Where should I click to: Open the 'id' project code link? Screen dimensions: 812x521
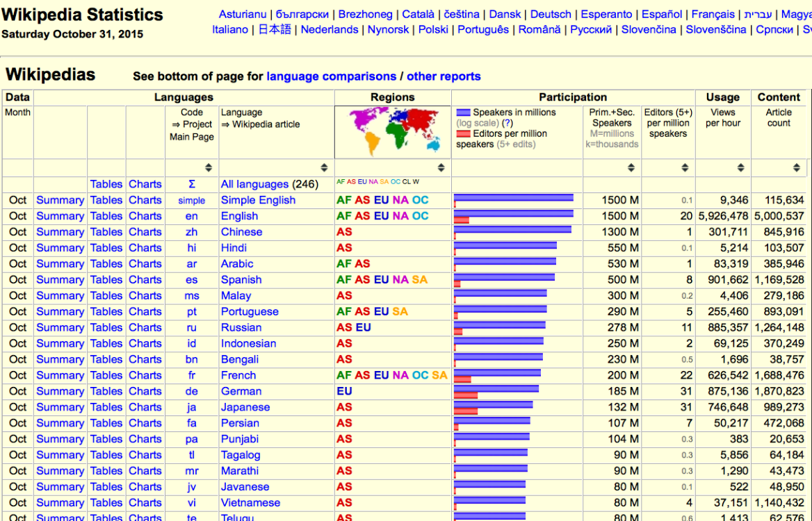192,344
